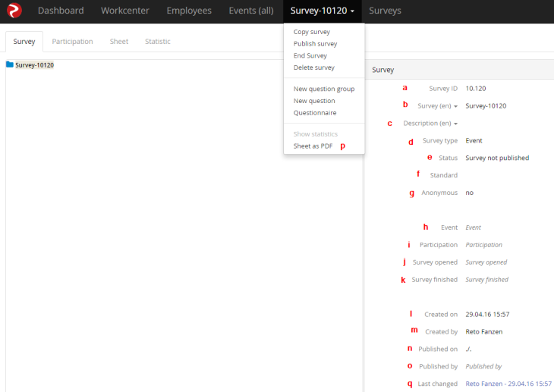Open Surveys in the top navigation
Screen dimensions: 554x392
click(x=385, y=11)
